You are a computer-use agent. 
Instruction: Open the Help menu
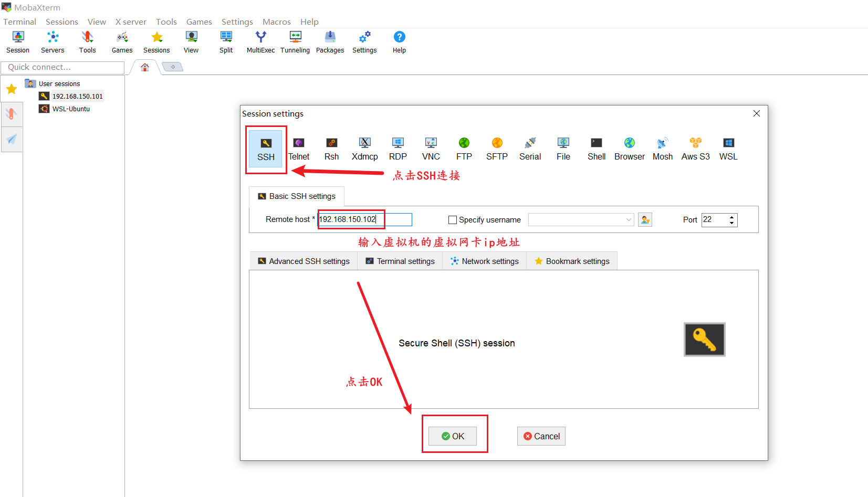309,22
